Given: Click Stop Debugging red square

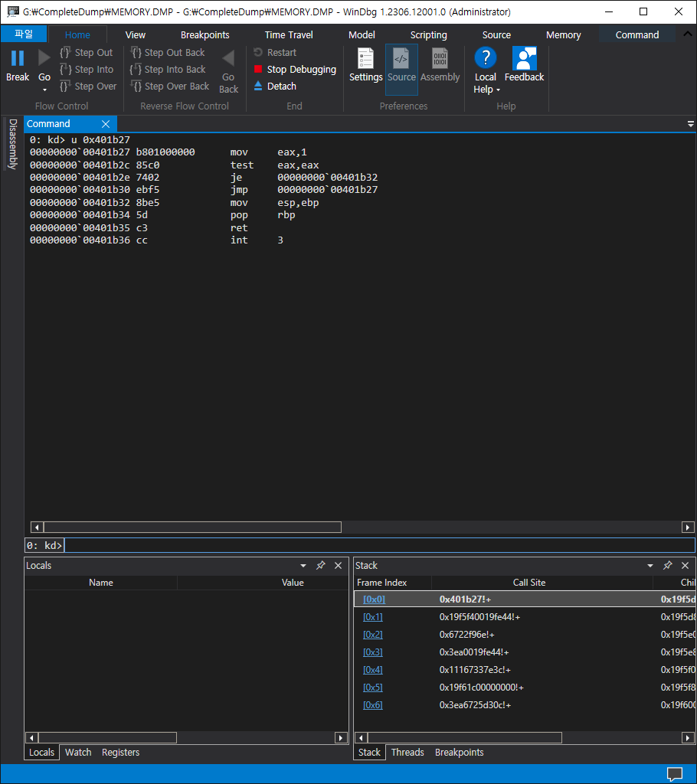Looking at the screenshot, I should tap(258, 69).
